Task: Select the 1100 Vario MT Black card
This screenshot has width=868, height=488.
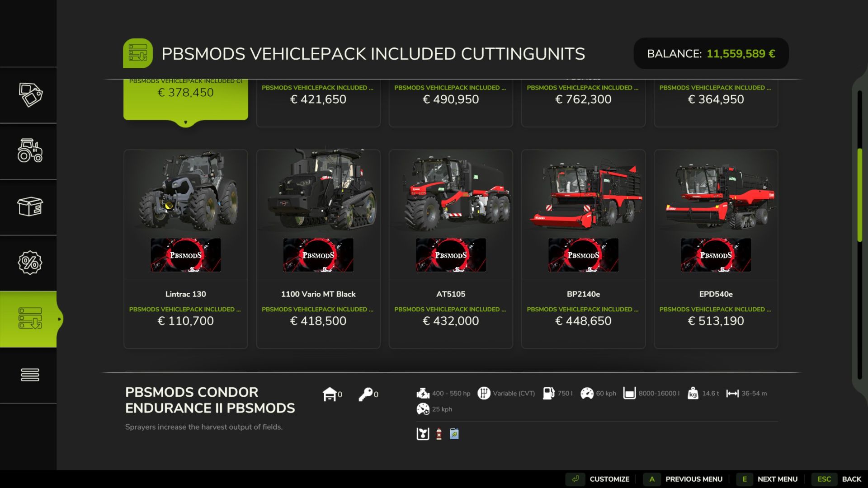Action: pyautogui.click(x=318, y=249)
